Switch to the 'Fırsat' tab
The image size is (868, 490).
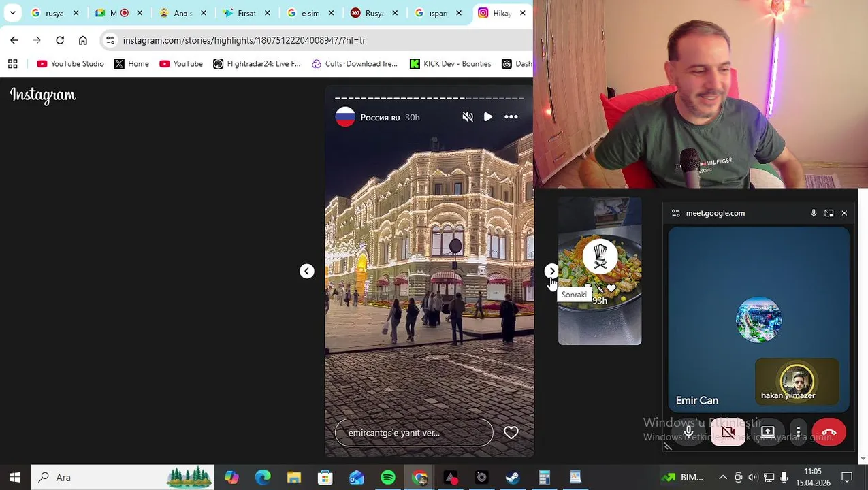(245, 13)
